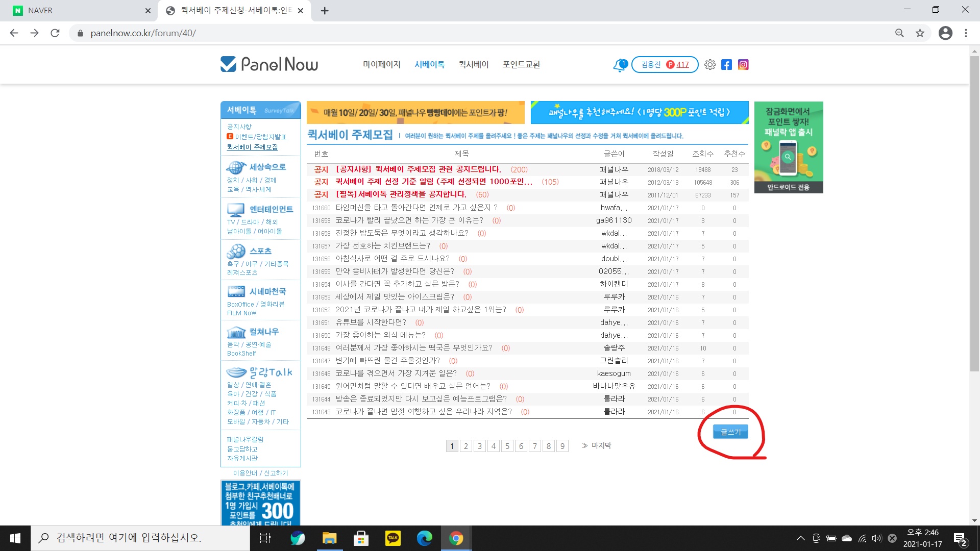This screenshot has height=551, width=980.
Task: Open the PanelNow Facebook page icon
Action: pos(726,65)
